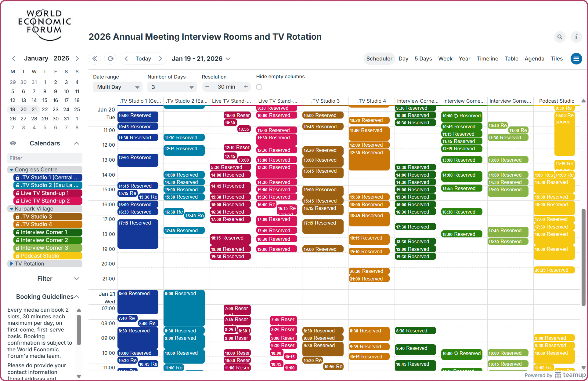Increase resolution with the plus icon

246,87
